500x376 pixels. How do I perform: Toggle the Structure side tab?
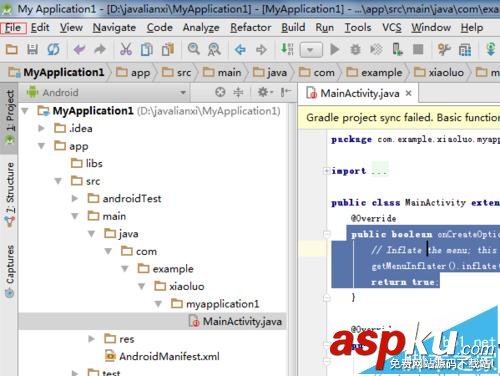pos(10,194)
